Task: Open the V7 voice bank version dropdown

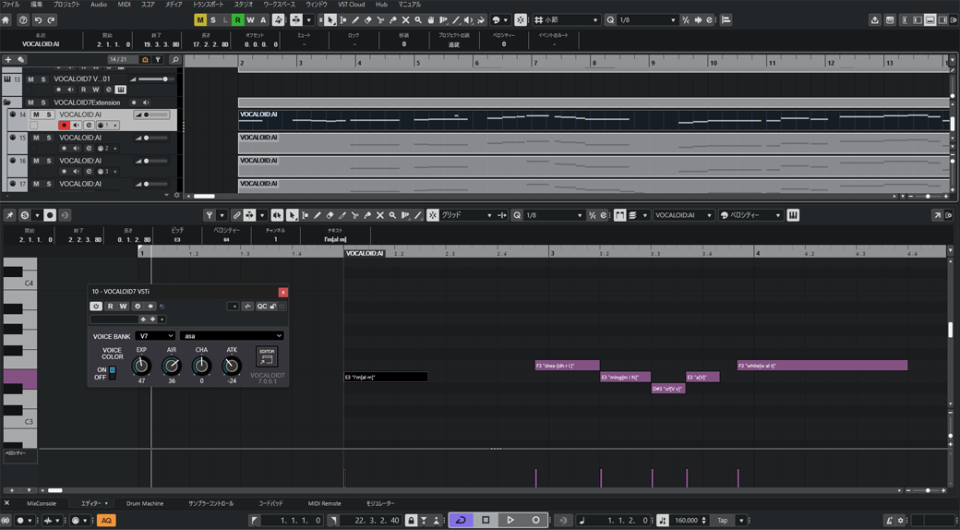Action: coord(156,336)
